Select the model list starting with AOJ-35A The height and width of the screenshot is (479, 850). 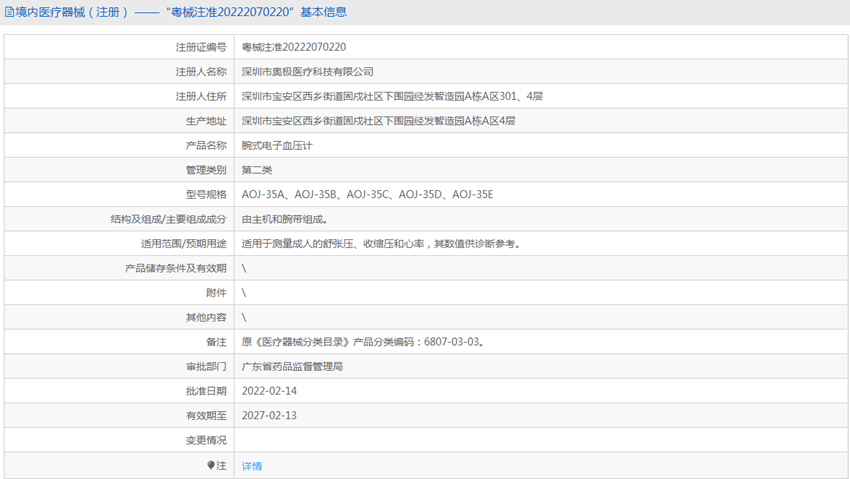pyautogui.click(x=367, y=195)
